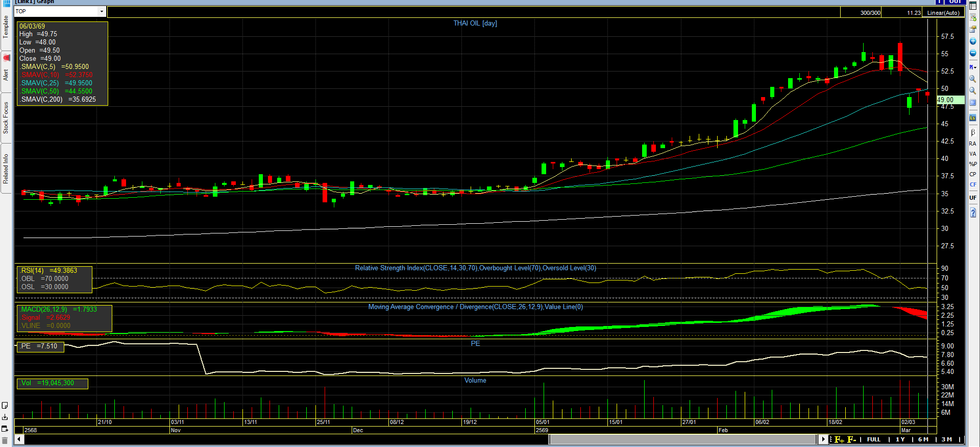Click the horizontal scrollbar left arrow

[19, 439]
